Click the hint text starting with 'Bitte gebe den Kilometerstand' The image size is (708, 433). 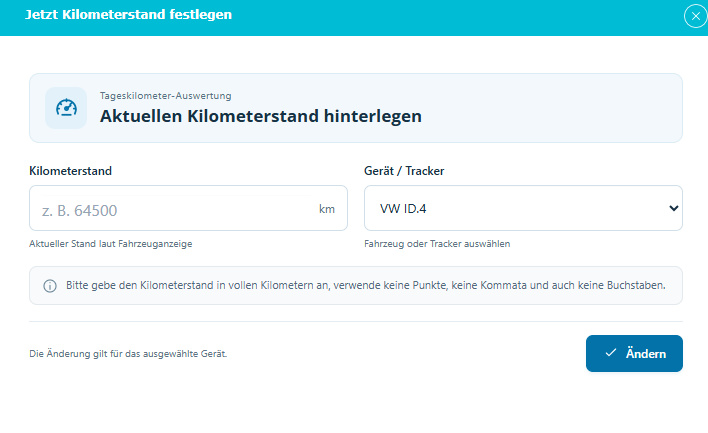pos(366,285)
